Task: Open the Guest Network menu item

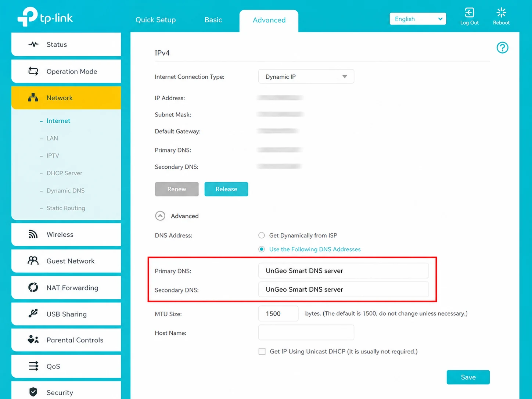Action: 66,261
